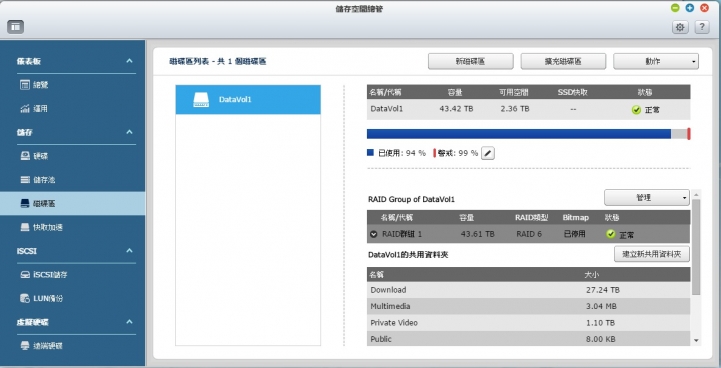Select the Private Video shared folder row

tap(528, 323)
